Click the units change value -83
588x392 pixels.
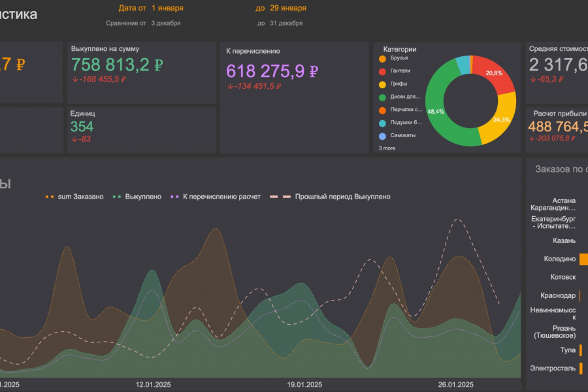[81, 139]
